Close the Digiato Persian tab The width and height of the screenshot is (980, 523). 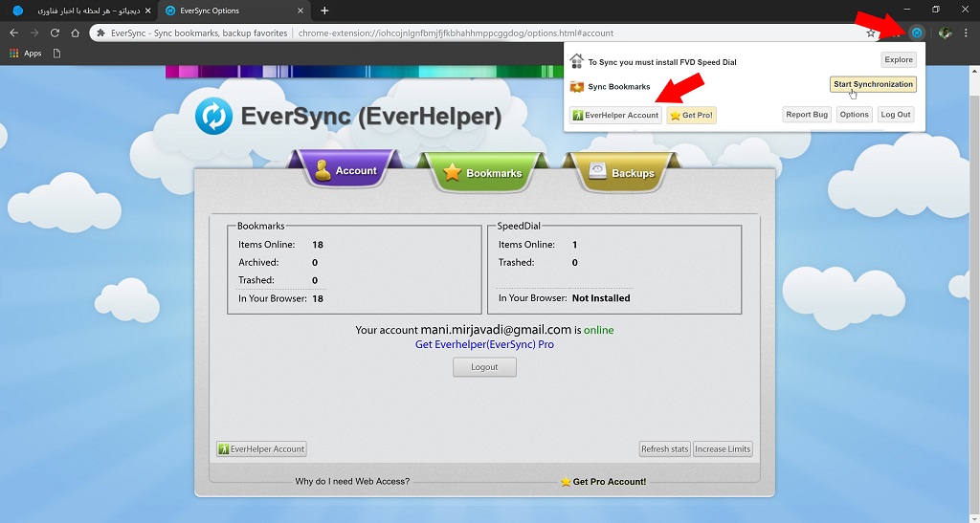[148, 11]
